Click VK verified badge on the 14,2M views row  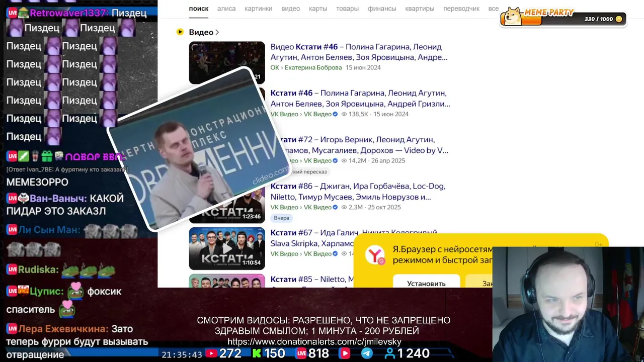click(x=335, y=161)
